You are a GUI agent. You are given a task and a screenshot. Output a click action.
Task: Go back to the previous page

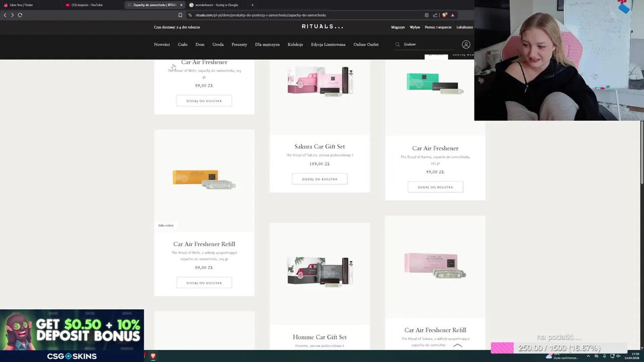tap(5, 15)
